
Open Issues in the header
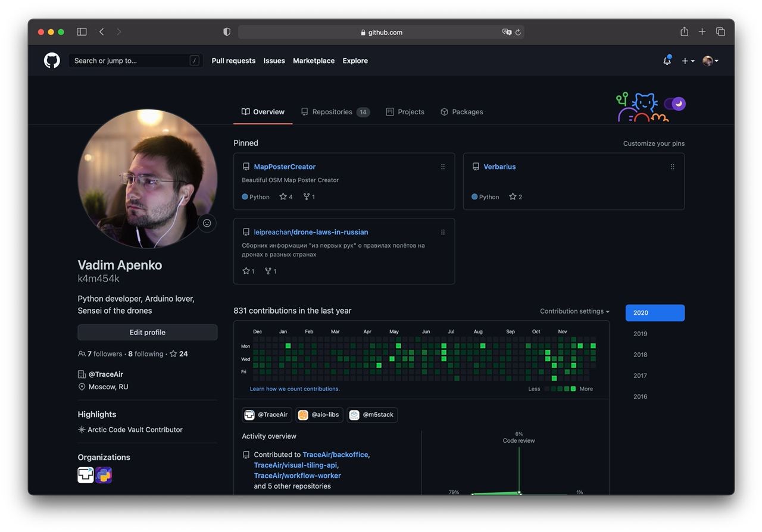[x=274, y=61]
